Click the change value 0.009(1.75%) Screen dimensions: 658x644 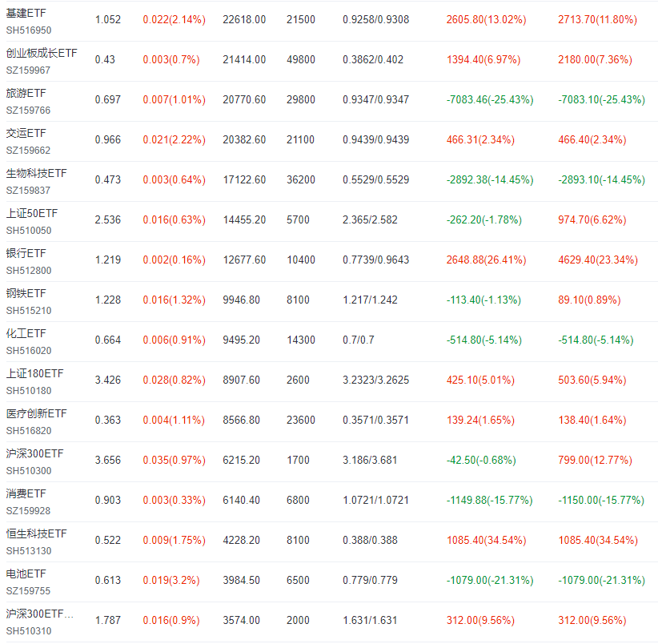pos(175,541)
